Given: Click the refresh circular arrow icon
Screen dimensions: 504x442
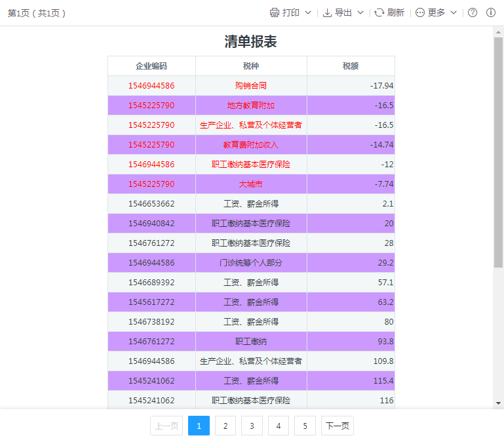Looking at the screenshot, I should tap(379, 13).
